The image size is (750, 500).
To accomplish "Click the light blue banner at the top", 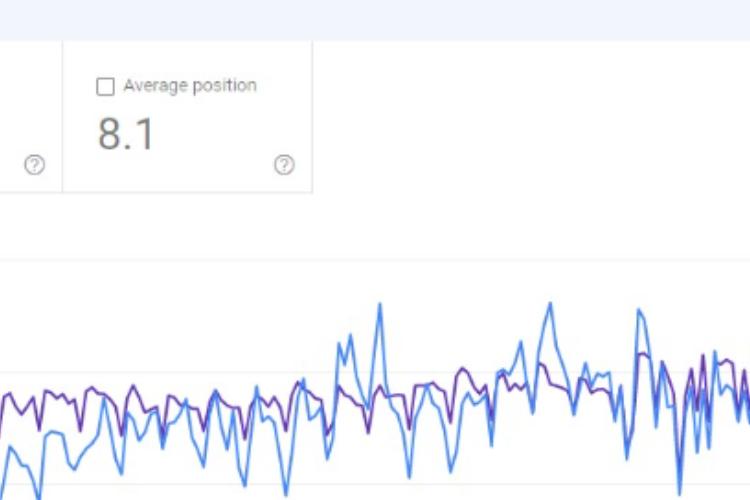I will click(375, 20).
